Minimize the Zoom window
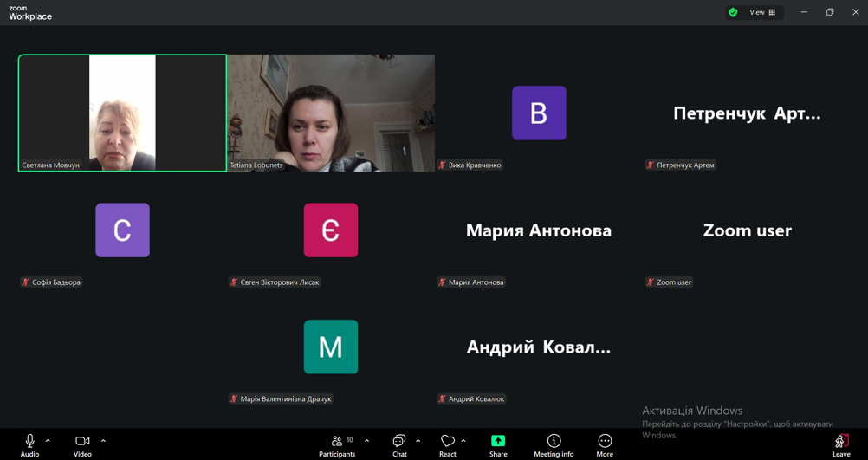This screenshot has height=460, width=868. pos(805,12)
